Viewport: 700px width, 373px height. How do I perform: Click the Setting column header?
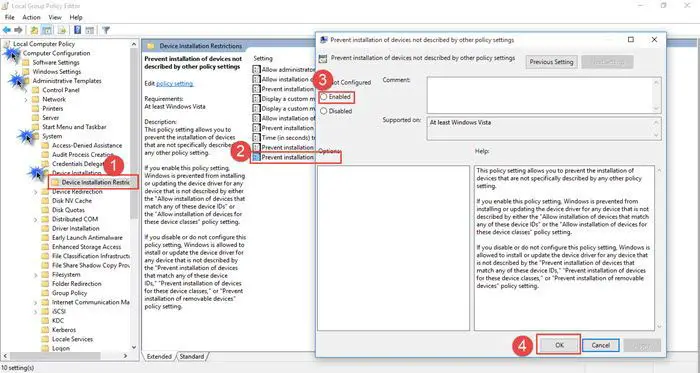click(263, 58)
